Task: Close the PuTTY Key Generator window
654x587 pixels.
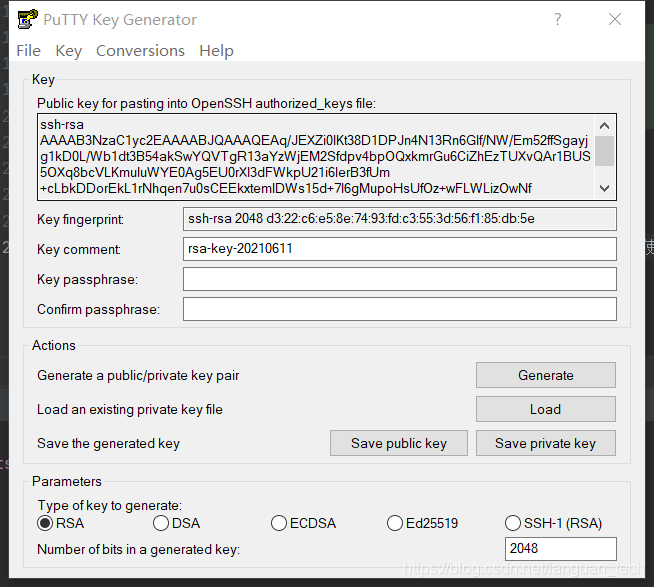Action: click(615, 19)
